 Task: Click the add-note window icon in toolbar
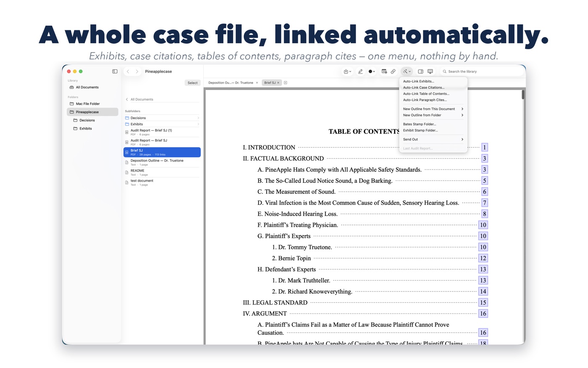384,71
